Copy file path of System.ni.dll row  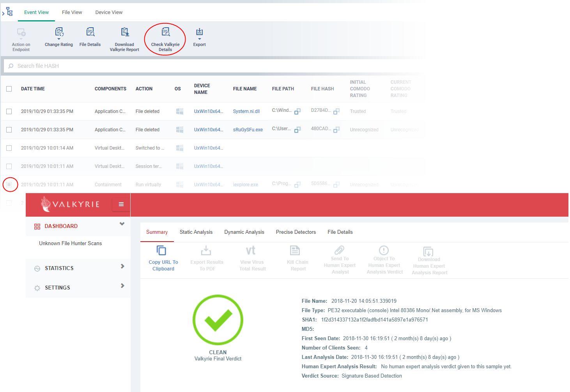297,111
